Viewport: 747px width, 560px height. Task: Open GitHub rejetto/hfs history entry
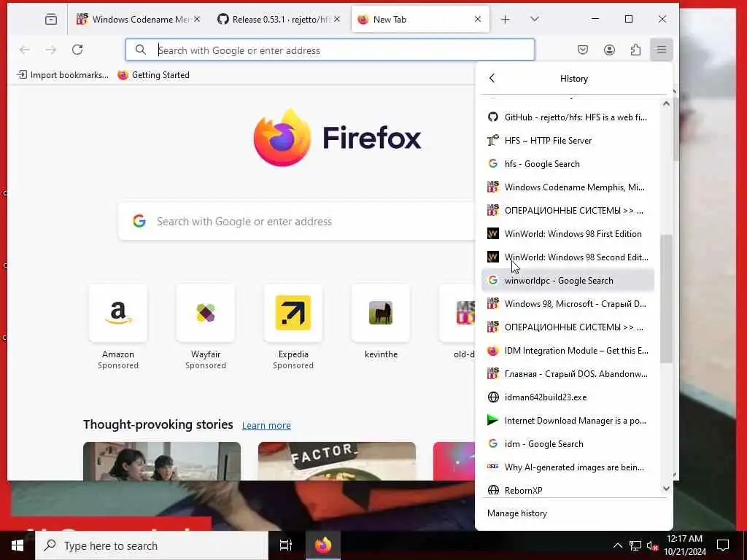(x=568, y=117)
